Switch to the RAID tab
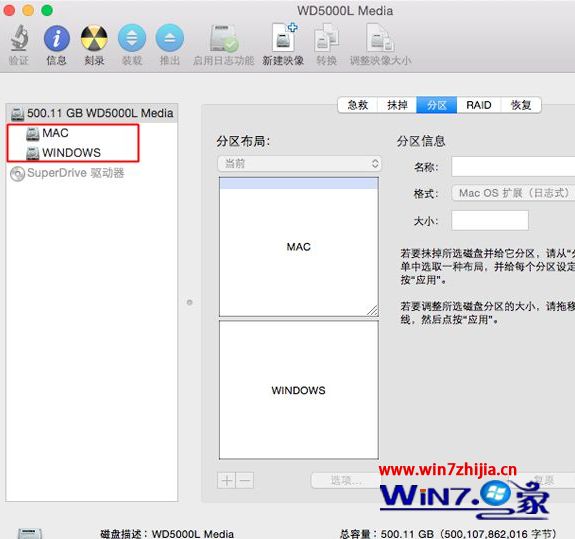The height and width of the screenshot is (539, 575). coord(479,105)
